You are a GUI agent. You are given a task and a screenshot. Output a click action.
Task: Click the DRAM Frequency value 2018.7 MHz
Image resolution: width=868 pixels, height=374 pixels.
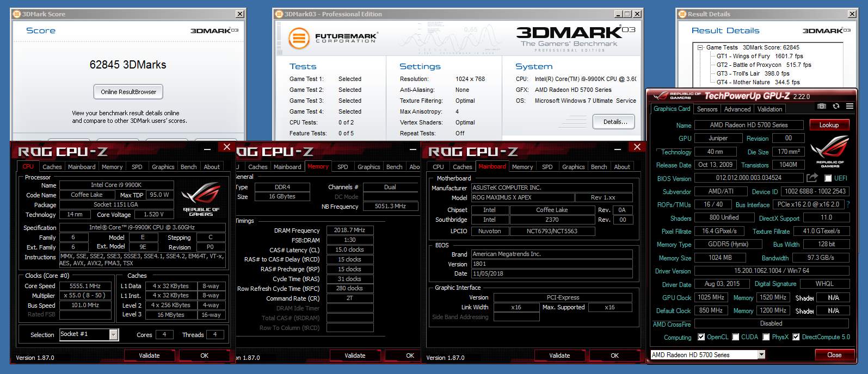(350, 230)
